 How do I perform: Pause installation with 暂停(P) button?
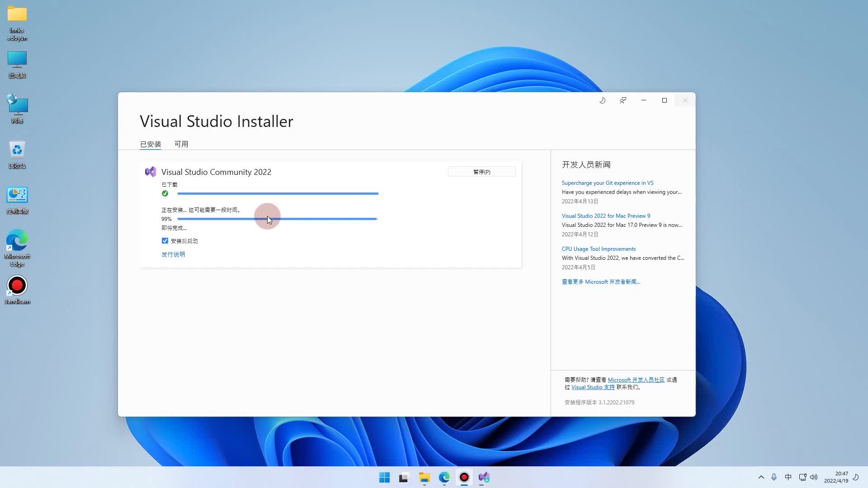482,172
